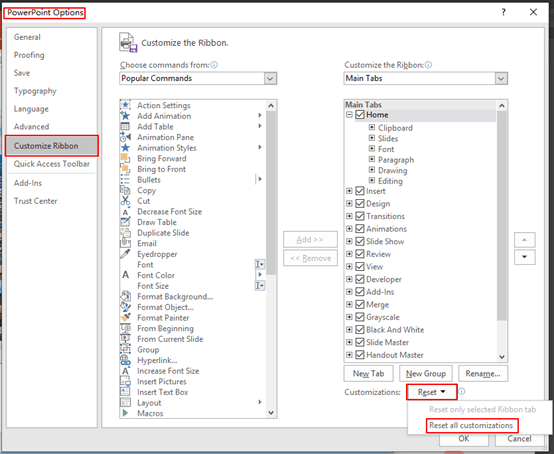Open the Quick Access Toolbar category
This screenshot has width=554, height=454.
pyautogui.click(x=52, y=164)
